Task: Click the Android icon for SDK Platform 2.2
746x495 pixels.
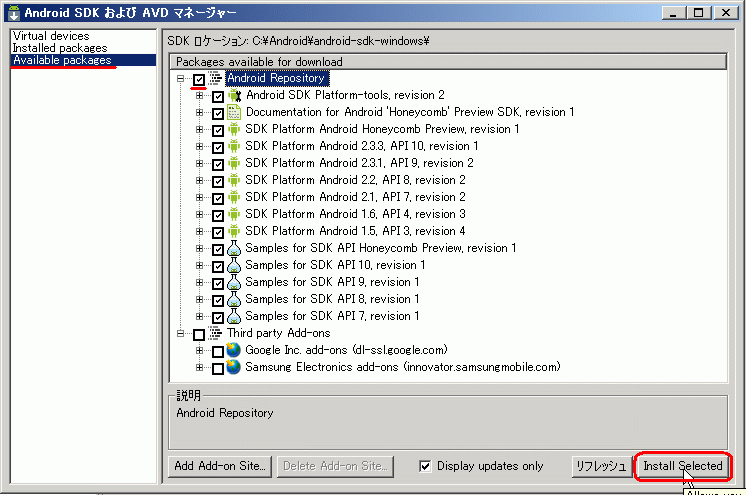Action: click(234, 180)
